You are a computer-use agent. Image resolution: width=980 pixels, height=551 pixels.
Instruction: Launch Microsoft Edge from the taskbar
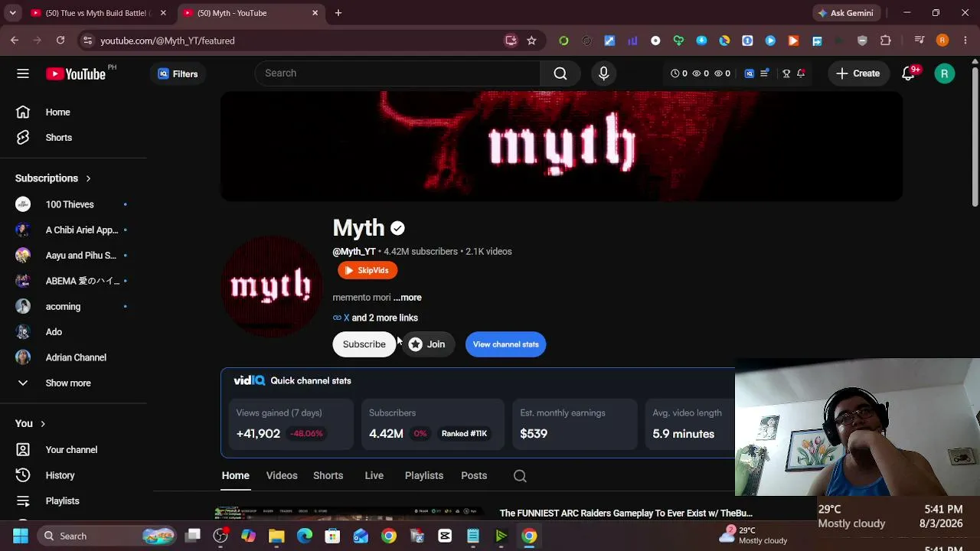(x=305, y=536)
